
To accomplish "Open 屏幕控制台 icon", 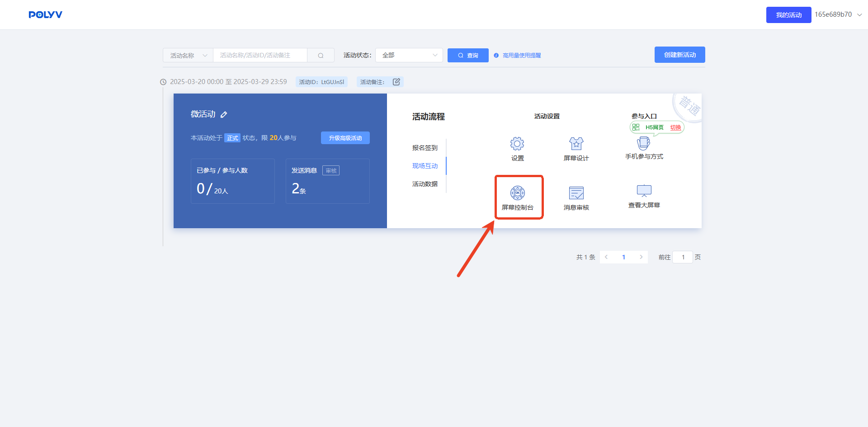I will 518,193.
